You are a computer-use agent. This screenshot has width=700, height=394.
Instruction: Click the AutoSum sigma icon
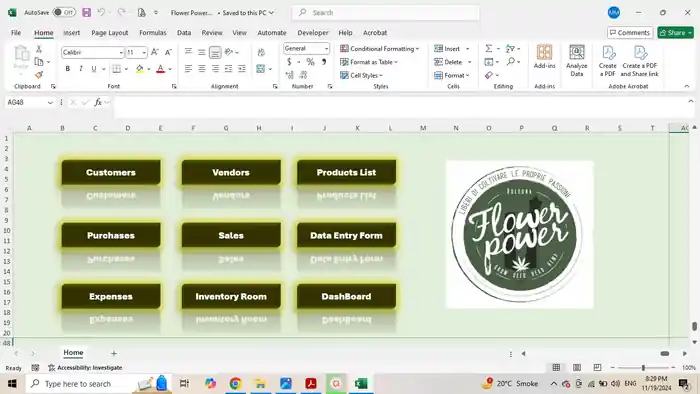tap(489, 48)
